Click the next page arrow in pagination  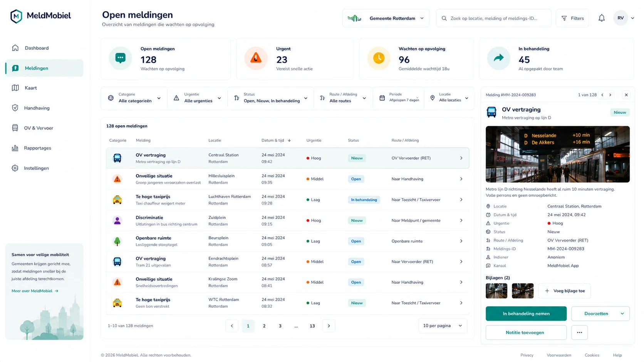(329, 326)
